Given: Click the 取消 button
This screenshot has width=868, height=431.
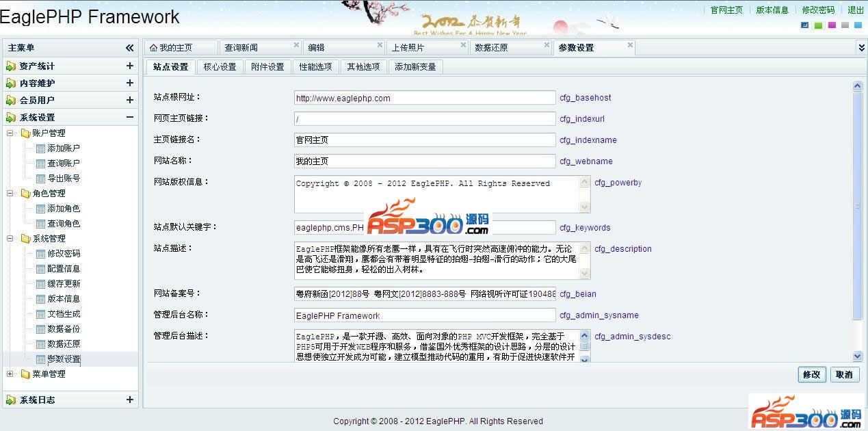Looking at the screenshot, I should click(845, 374).
